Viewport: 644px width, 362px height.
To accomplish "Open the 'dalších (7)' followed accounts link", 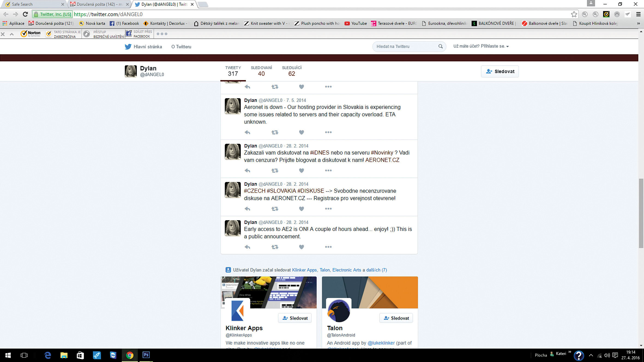I will tap(377, 270).
